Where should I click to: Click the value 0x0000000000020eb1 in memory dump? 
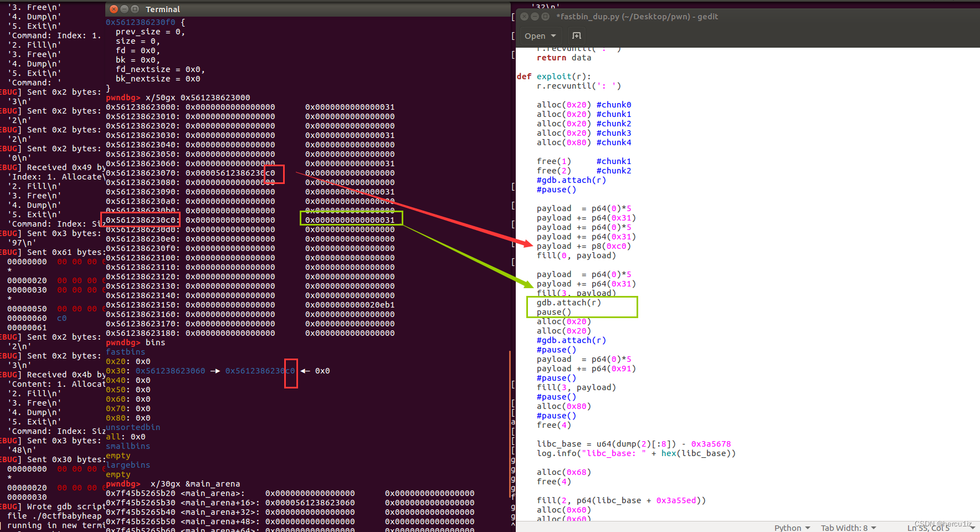coord(350,305)
